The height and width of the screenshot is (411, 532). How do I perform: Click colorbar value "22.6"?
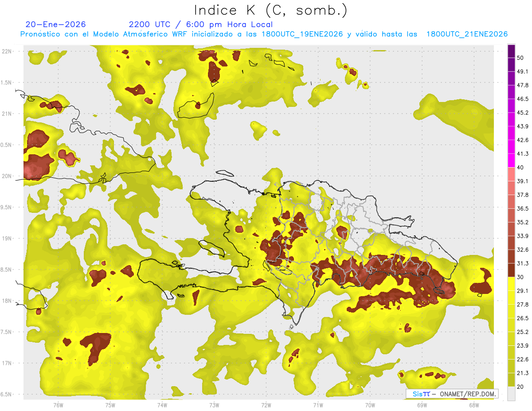[523, 360]
